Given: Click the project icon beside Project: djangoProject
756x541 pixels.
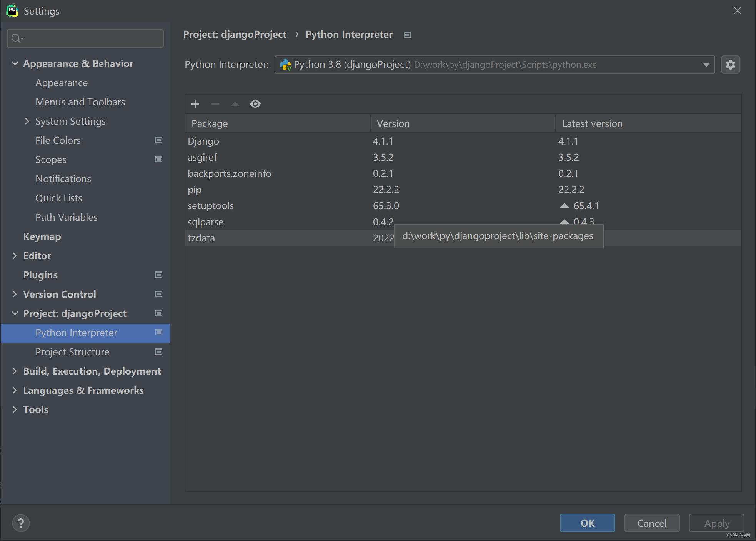Looking at the screenshot, I should tap(159, 313).
